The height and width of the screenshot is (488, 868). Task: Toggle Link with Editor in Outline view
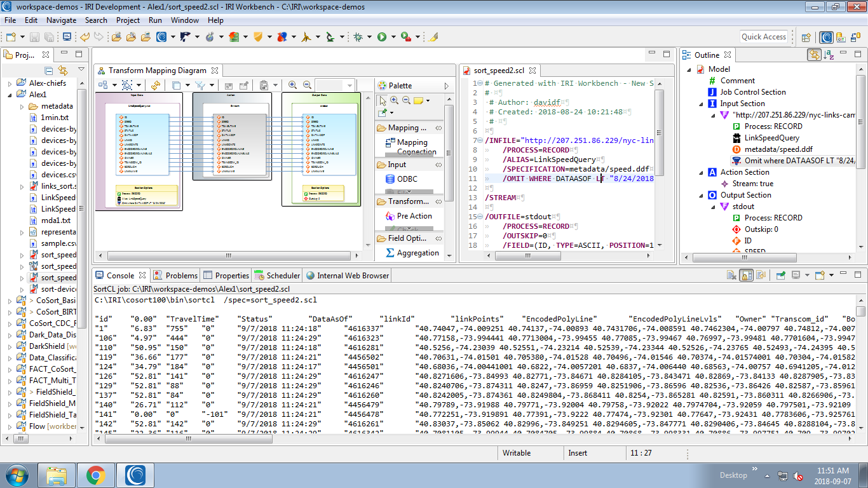pos(814,55)
